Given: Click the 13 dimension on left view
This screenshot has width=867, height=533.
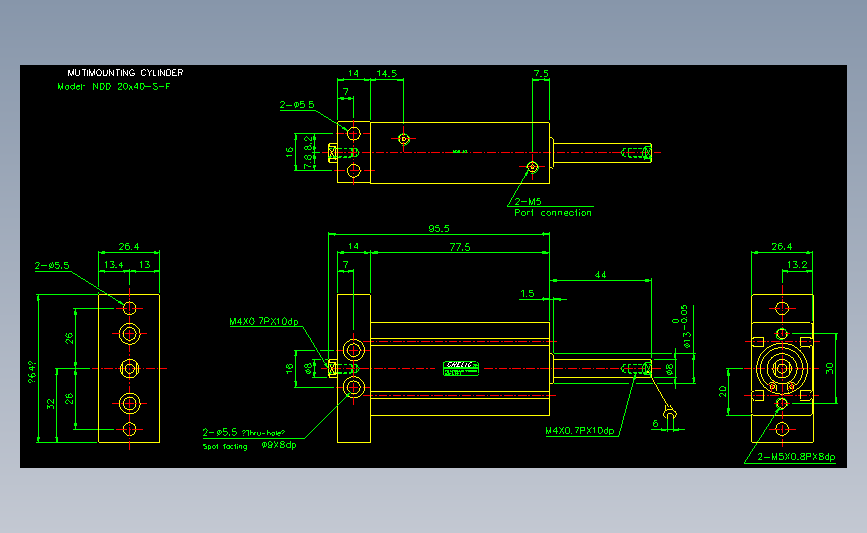Looking at the screenshot, I should click(x=144, y=264).
